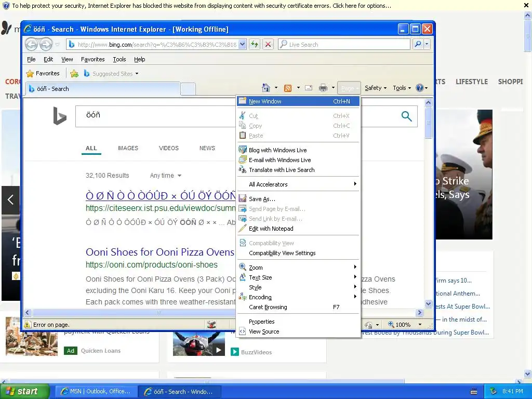Expand the Zoom submenu

pyautogui.click(x=298, y=268)
